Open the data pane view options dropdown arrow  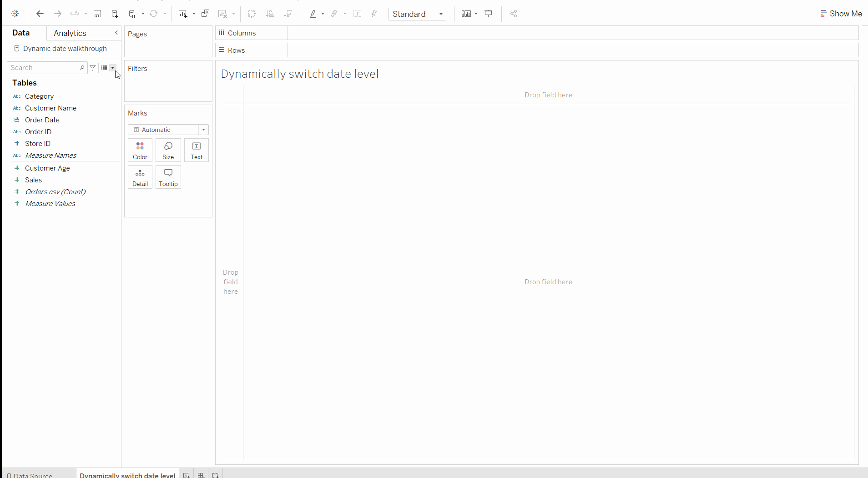(x=112, y=68)
